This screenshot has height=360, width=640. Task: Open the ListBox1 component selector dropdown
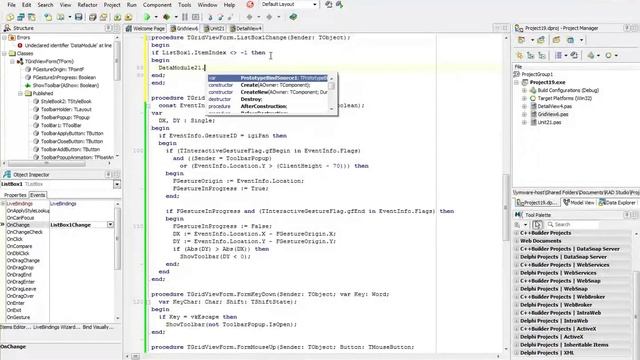(x=117, y=184)
